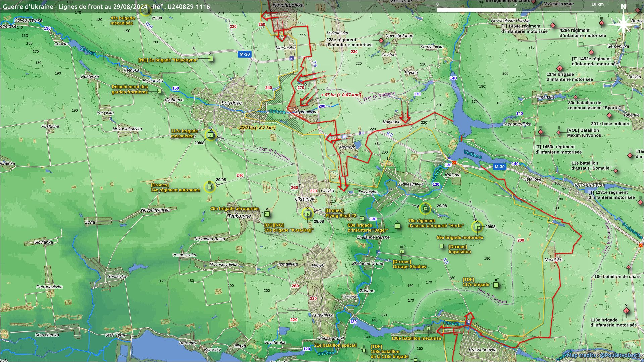This screenshot has height=362, width=644.
Task: Click the Map credits Pouletvolant3 text
Action: click(603, 355)
